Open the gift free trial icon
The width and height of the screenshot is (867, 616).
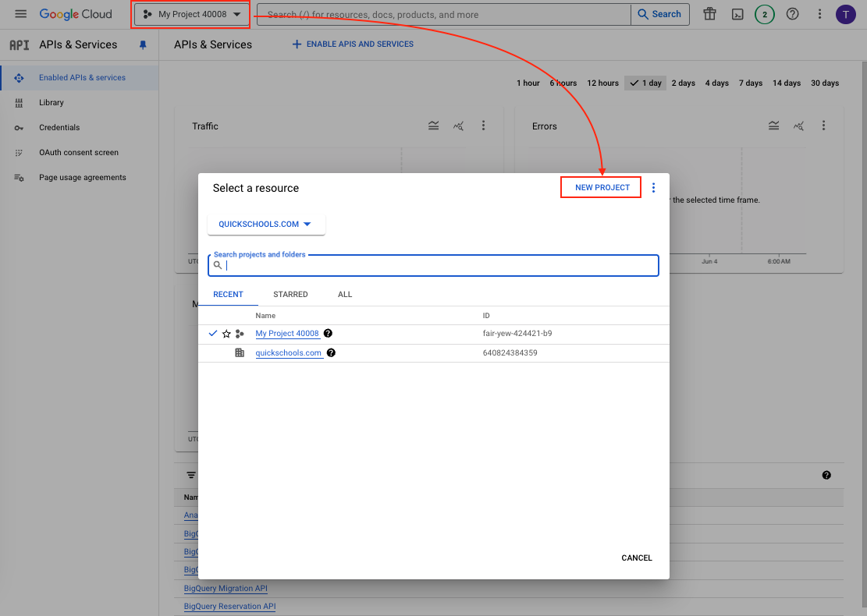click(709, 14)
